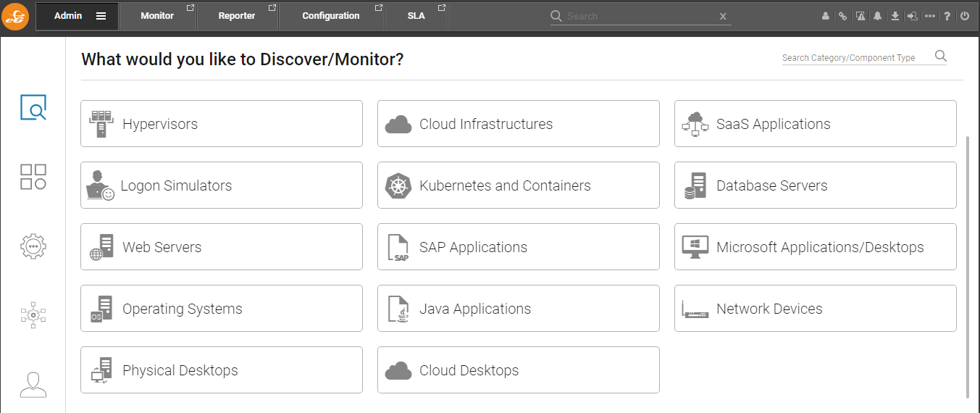Switch to the Reporter tab
The width and height of the screenshot is (980, 413).
238,16
